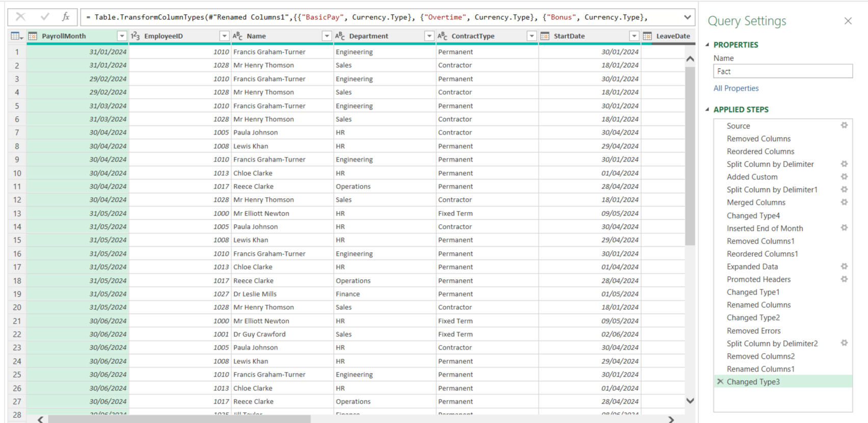
Task: Collapse the APPLIED STEPS section
Action: pos(707,110)
